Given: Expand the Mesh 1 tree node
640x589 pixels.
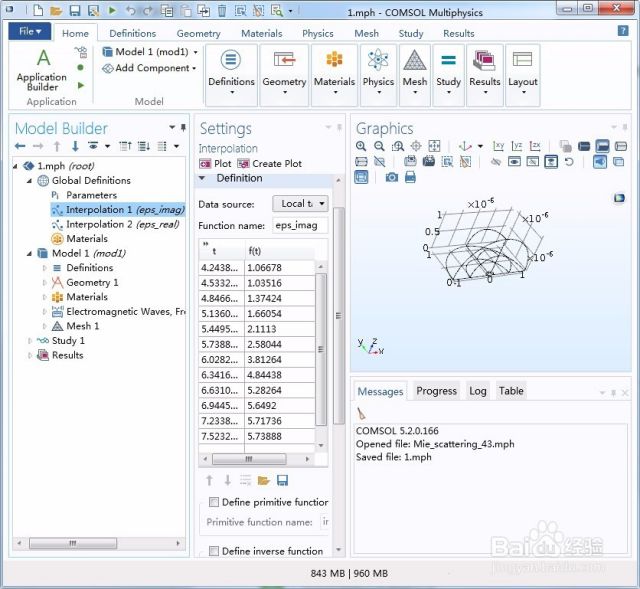Looking at the screenshot, I should [x=44, y=326].
